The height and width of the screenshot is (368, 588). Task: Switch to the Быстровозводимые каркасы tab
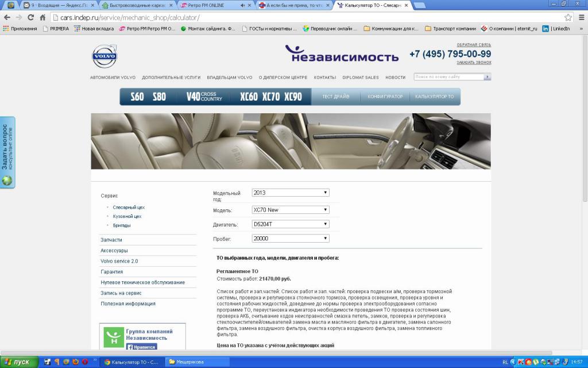tap(137, 5)
